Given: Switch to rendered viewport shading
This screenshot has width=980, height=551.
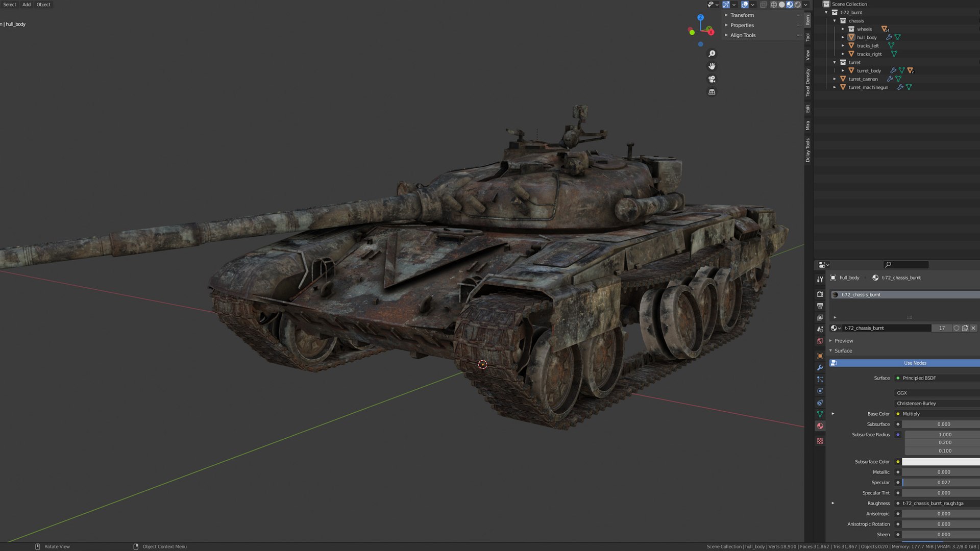Looking at the screenshot, I should (x=798, y=5).
